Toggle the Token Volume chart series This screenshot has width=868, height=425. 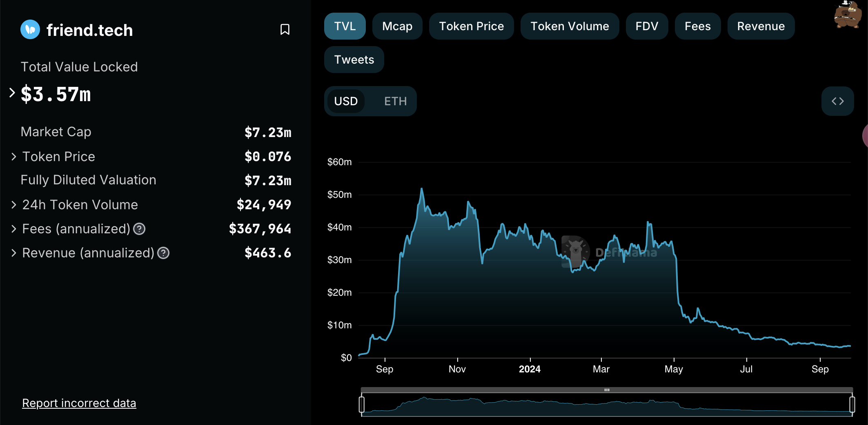570,26
